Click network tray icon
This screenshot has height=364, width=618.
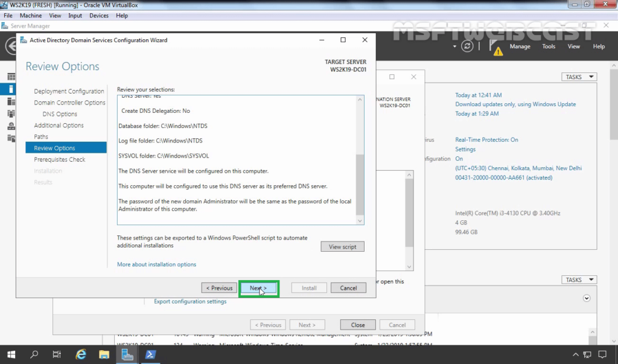(587, 354)
